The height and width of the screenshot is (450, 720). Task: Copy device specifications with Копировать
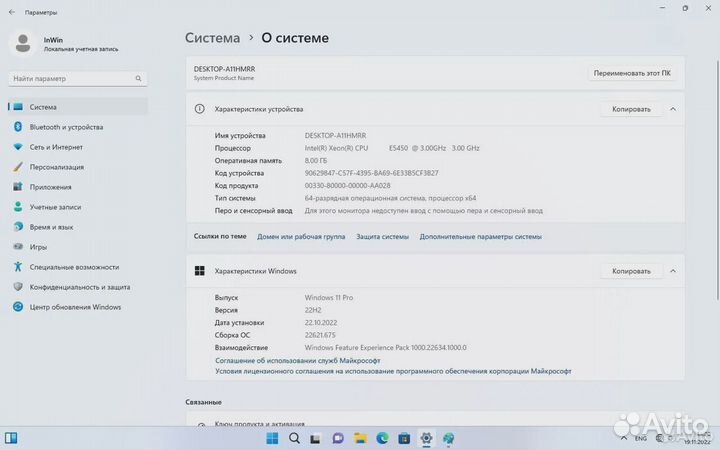[631, 109]
